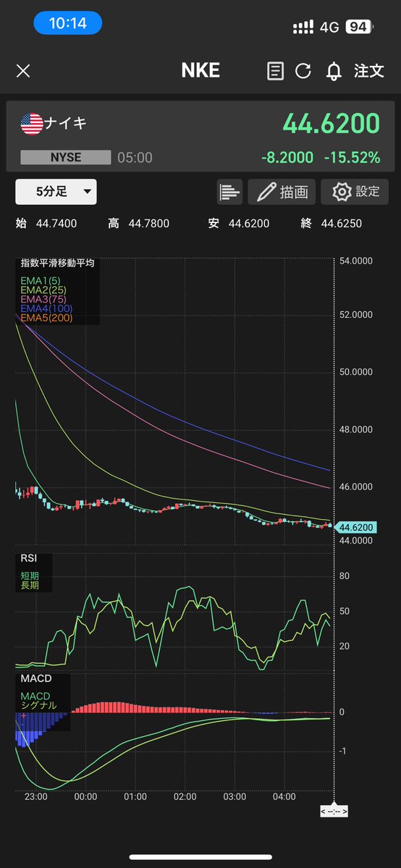Tap the 10:14 status bar clock
Image resolution: width=401 pixels, height=868 pixels.
pos(67,23)
